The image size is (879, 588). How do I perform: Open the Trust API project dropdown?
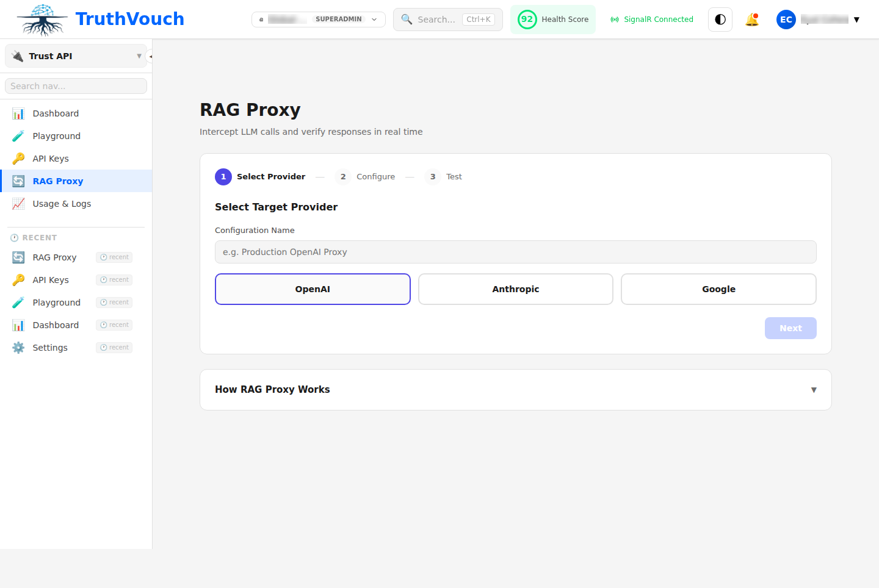pos(75,56)
